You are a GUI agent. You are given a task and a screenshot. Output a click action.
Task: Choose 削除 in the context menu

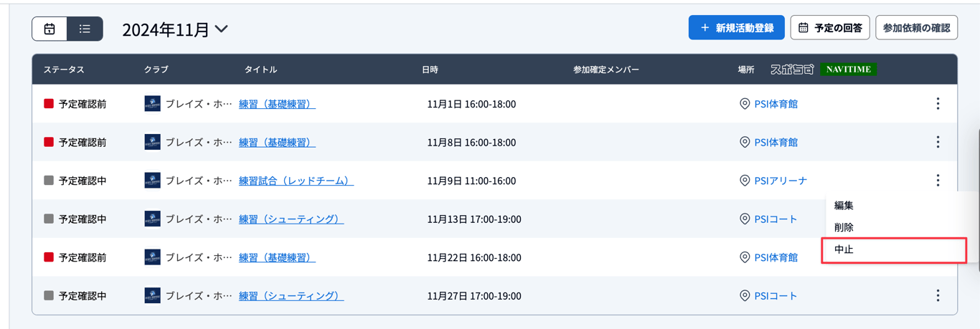844,228
